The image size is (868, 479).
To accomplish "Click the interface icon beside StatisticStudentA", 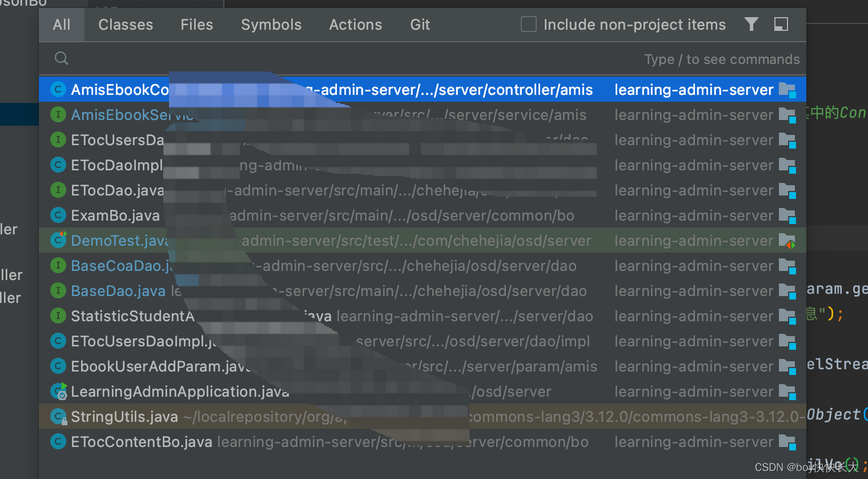I will [58, 316].
